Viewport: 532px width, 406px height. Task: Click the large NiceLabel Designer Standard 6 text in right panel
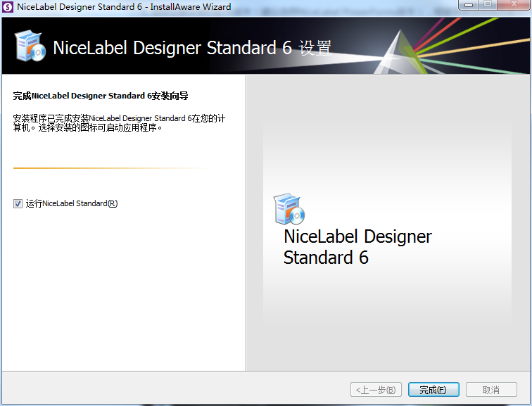point(357,246)
